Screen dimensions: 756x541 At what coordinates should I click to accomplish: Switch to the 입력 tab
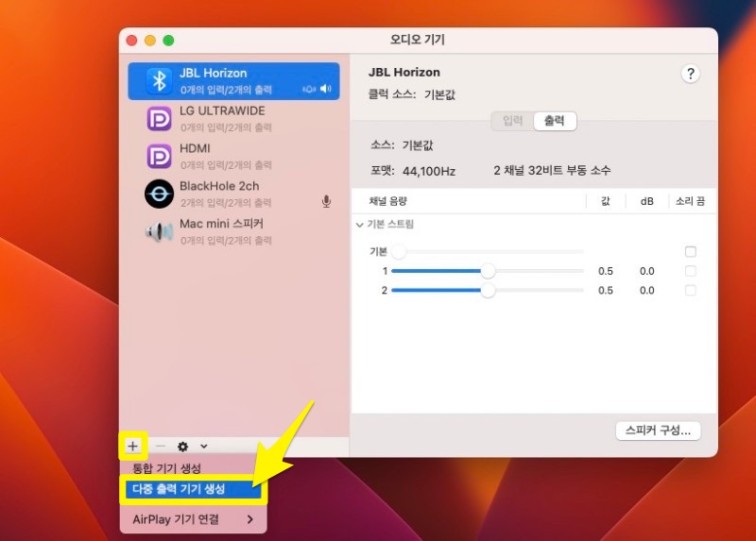point(512,121)
